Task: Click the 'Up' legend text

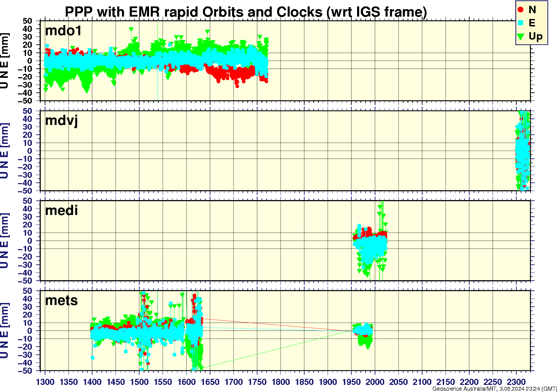Action: 536,36
